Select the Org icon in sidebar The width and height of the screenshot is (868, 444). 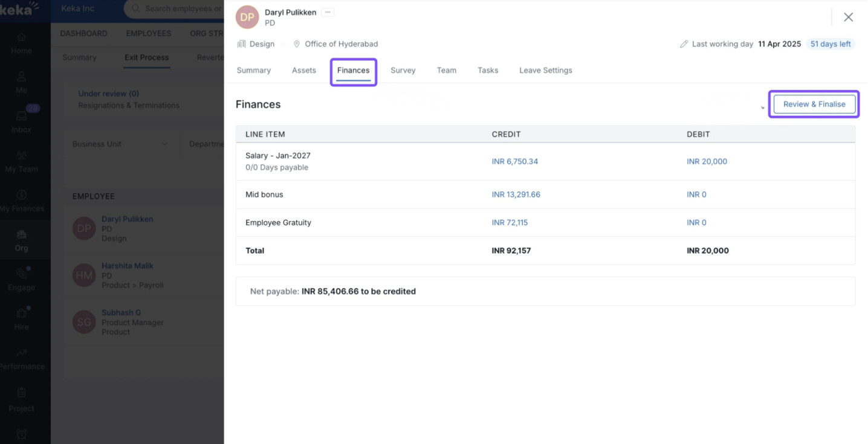pyautogui.click(x=21, y=235)
